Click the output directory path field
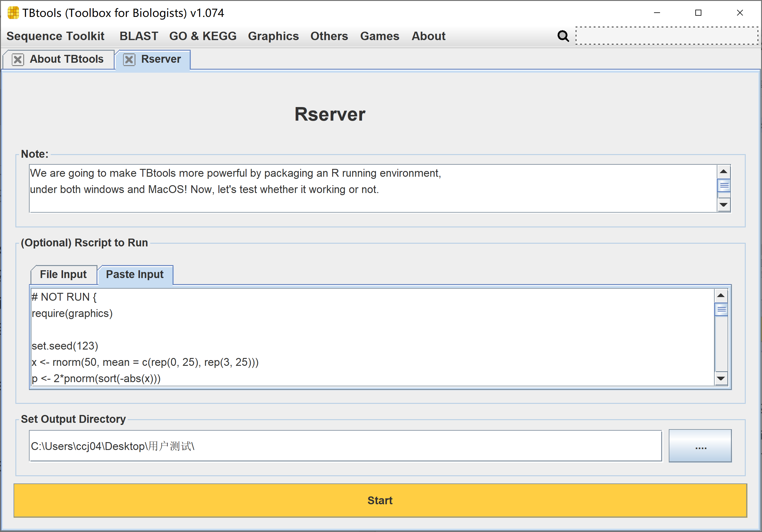The width and height of the screenshot is (762, 532). [345, 446]
